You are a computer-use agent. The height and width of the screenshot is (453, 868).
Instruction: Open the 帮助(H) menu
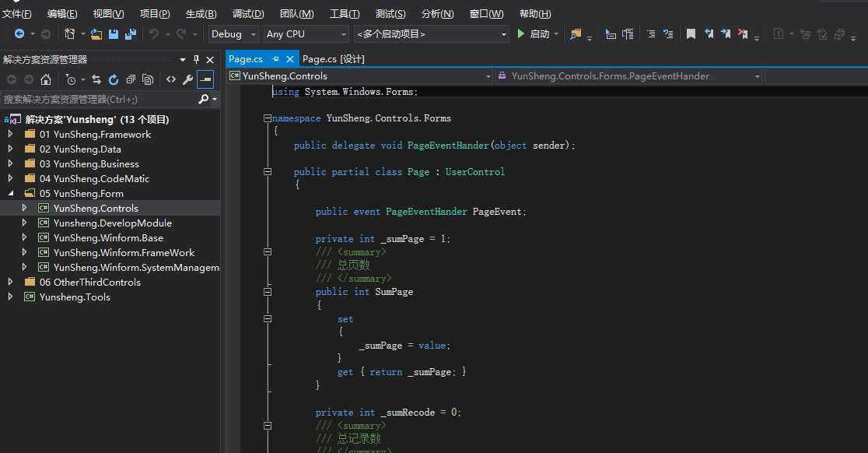pos(535,14)
